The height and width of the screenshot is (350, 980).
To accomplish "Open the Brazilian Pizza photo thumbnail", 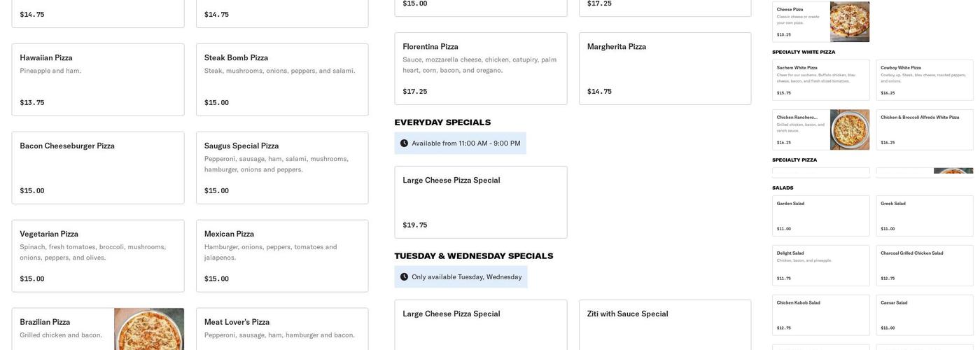I will coord(149,329).
